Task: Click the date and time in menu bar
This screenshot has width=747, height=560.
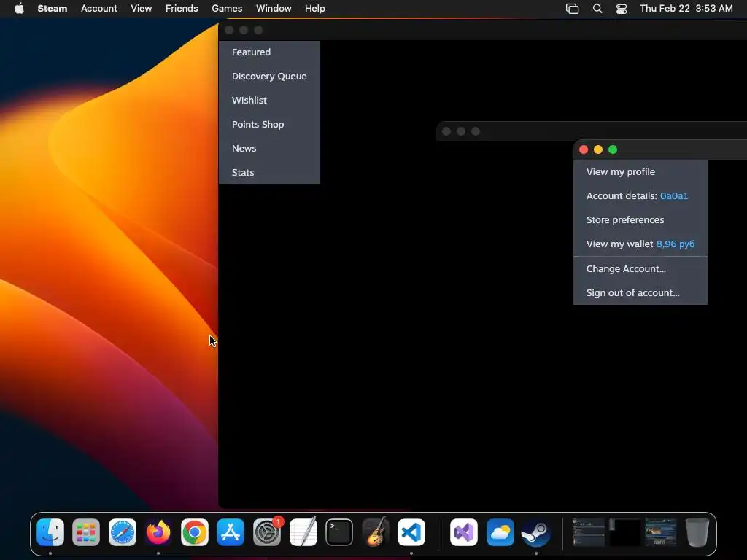Action: [x=686, y=8]
